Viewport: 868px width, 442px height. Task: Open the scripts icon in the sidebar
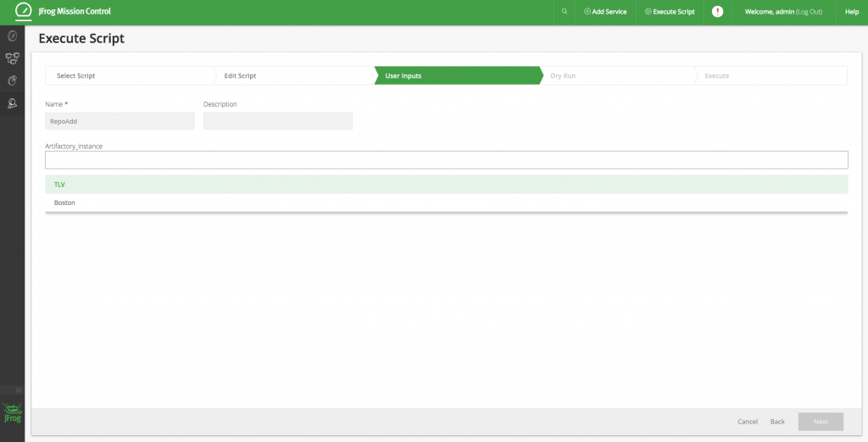pos(12,80)
